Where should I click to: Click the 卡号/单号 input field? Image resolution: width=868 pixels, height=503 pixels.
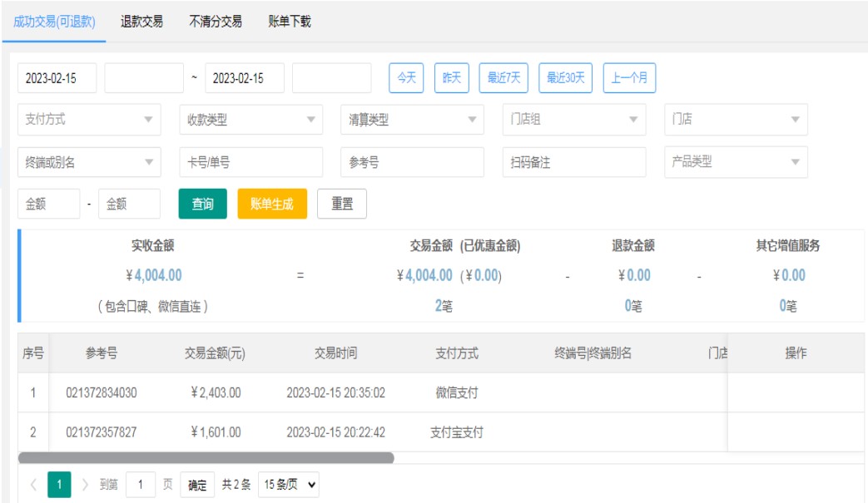250,162
